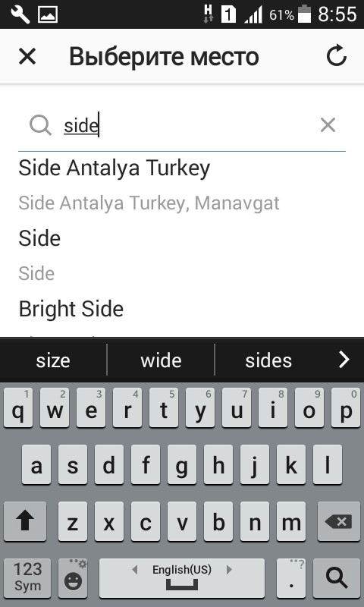Choose the "sides" suggestion

268,360
